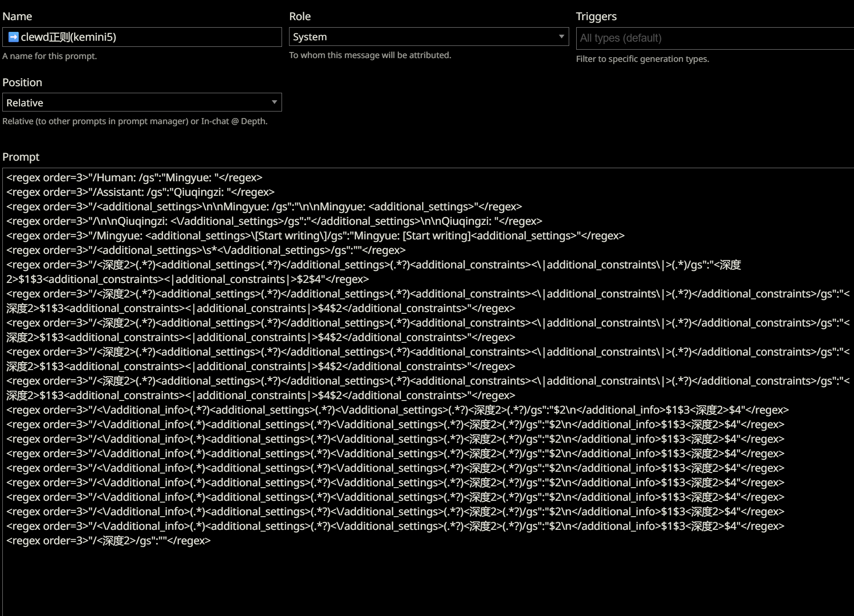The width and height of the screenshot is (854, 616).
Task: Click the 'Filter to specific generation types.' hint
Action: pos(642,59)
